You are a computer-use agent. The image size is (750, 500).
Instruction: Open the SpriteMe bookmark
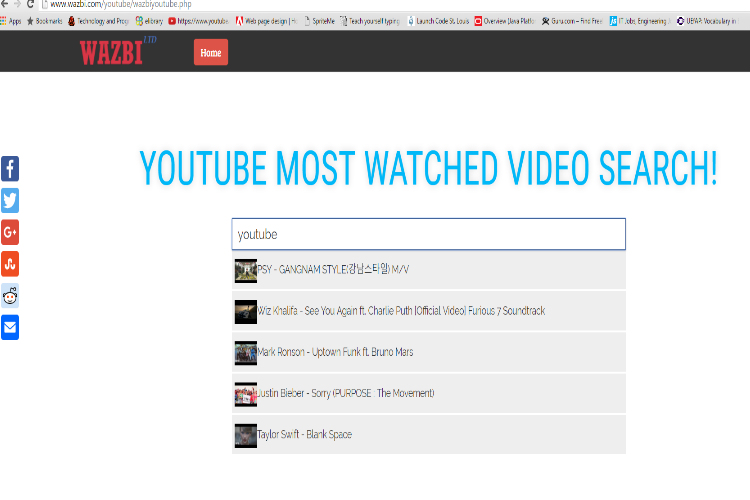320,20
